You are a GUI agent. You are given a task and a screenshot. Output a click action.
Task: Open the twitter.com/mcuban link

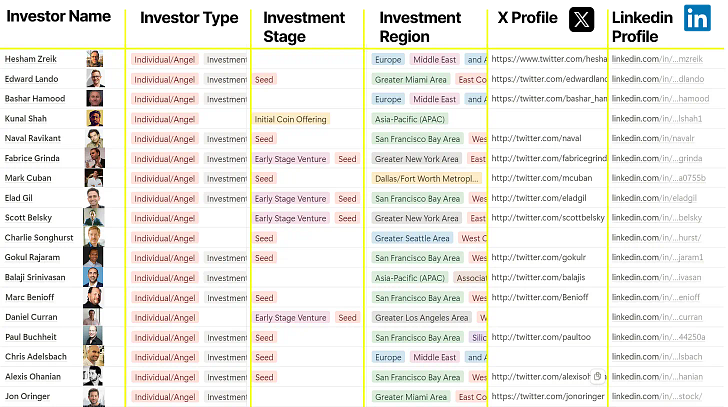542,178
